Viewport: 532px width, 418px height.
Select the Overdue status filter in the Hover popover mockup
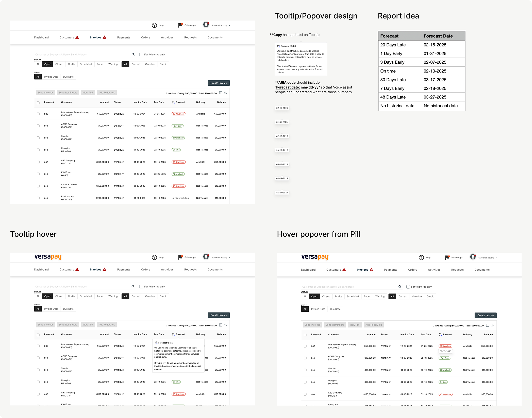pos(417,297)
